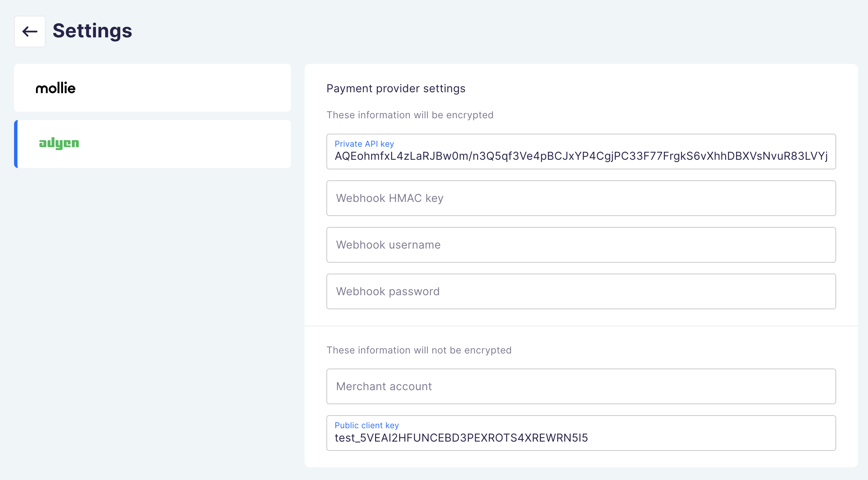Image resolution: width=868 pixels, height=480 pixels.
Task: Click the back arrow button
Action: 30,32
